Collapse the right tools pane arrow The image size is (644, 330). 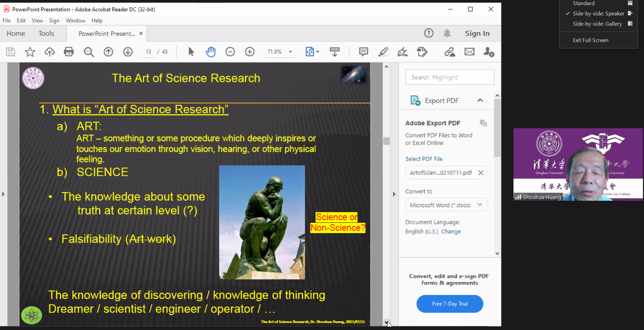[x=394, y=194]
